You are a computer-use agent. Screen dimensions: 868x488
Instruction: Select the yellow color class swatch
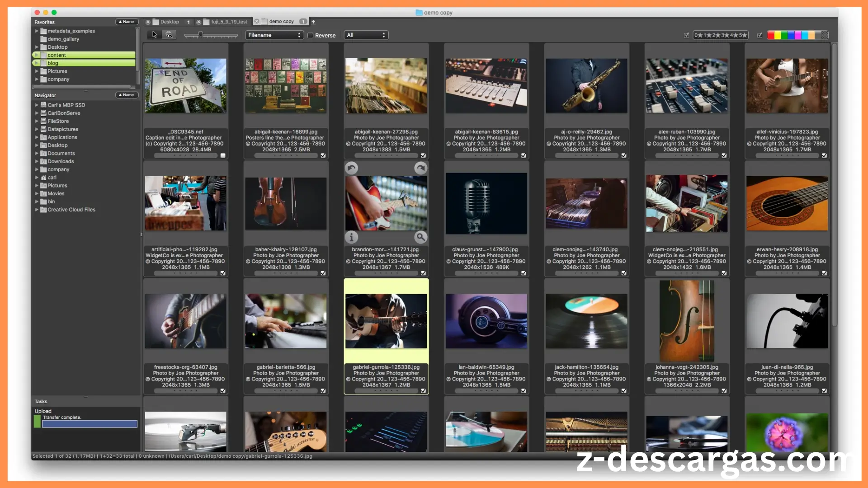(778, 35)
